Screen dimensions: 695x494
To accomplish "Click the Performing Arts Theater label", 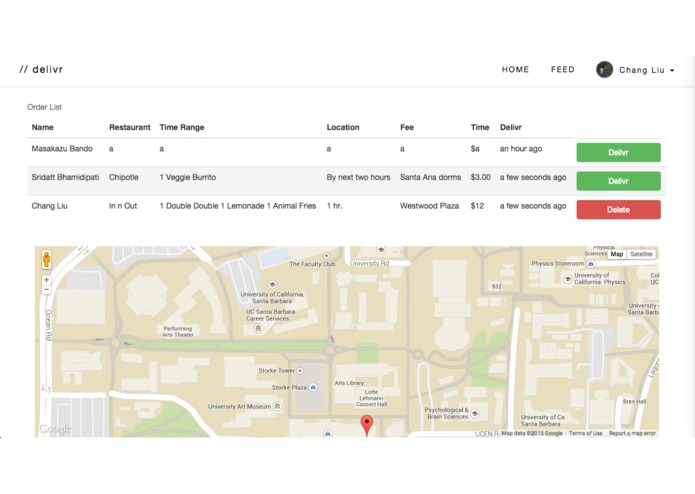I will [x=178, y=331].
